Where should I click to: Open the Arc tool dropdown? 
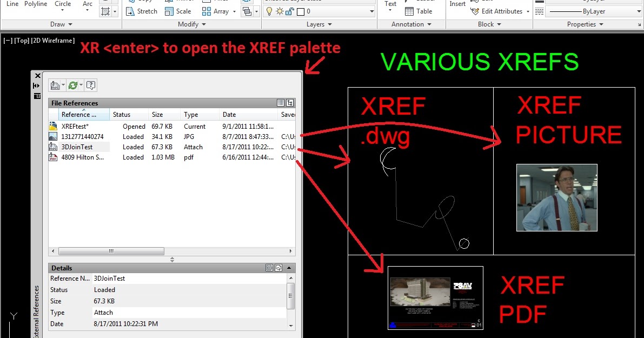(88, 10)
